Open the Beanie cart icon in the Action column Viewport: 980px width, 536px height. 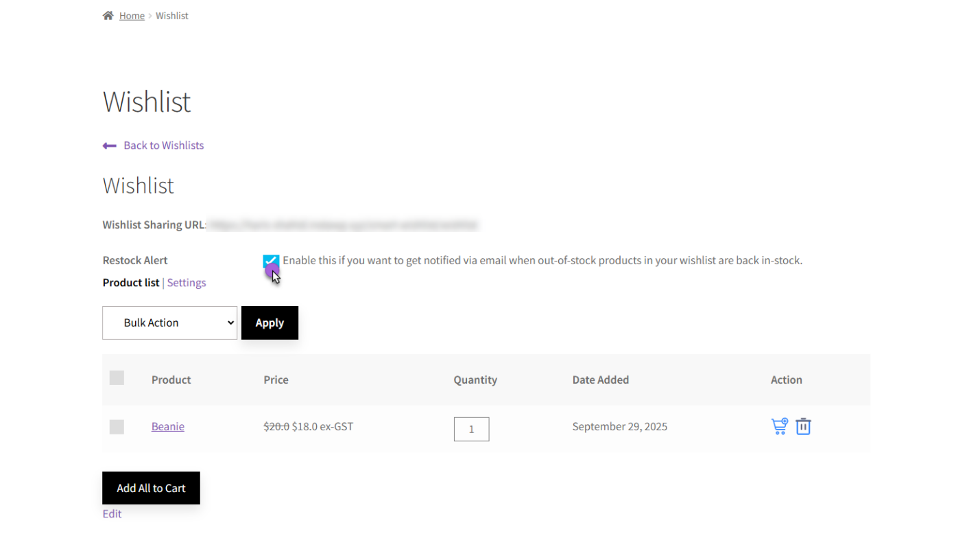click(779, 426)
